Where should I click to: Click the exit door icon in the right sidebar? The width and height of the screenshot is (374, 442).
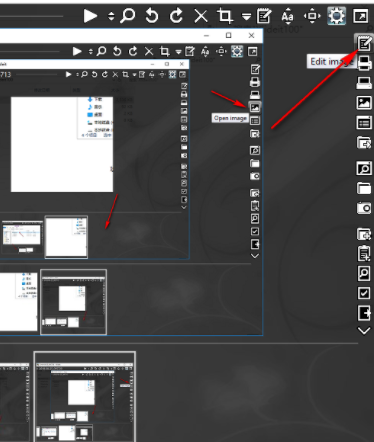tap(364, 313)
